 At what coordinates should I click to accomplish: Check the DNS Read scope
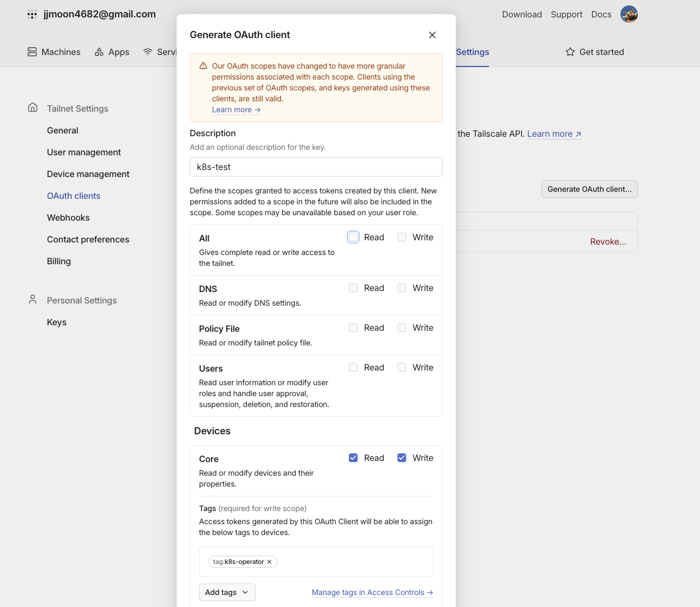pyautogui.click(x=353, y=288)
